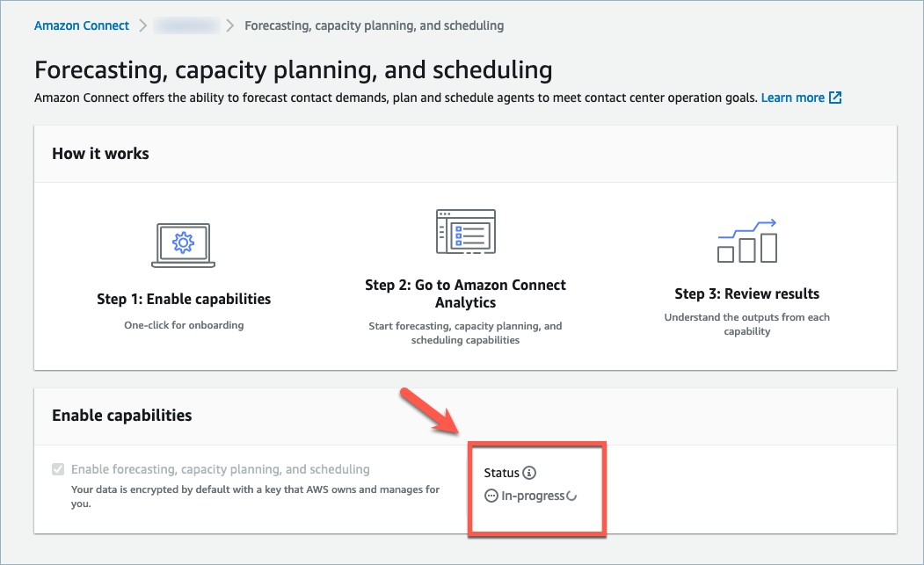This screenshot has width=924, height=565.
Task: Click the In-progress status text
Action: tap(533, 496)
